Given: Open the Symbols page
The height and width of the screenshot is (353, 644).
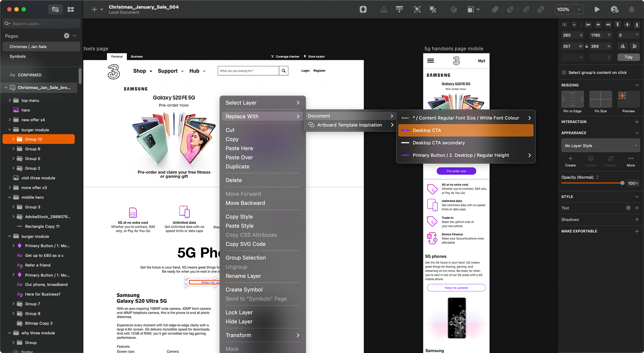Looking at the screenshot, I should coord(18,56).
